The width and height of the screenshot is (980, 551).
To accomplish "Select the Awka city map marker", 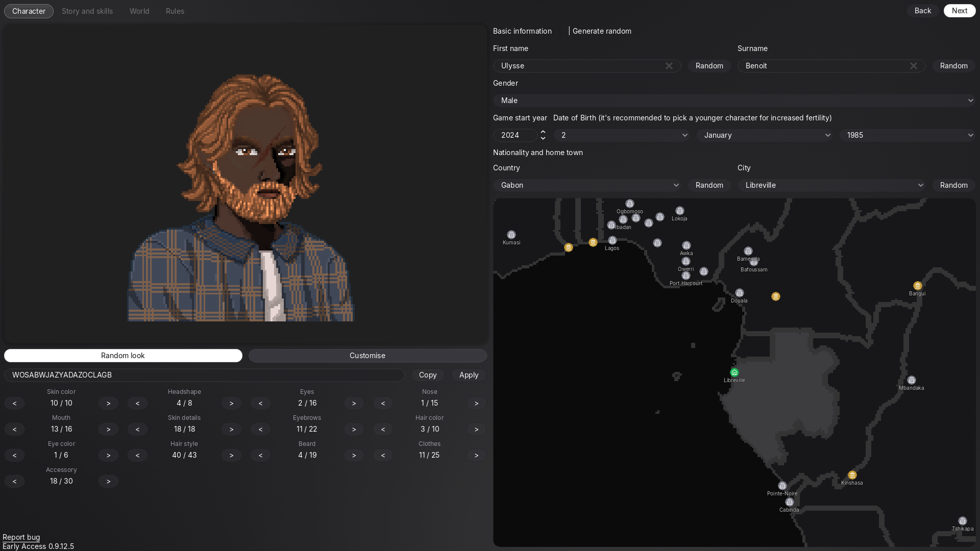I will click(686, 245).
